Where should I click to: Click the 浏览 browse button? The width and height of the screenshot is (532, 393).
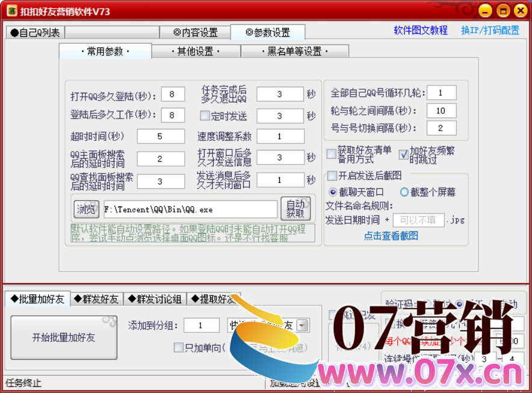[86, 209]
